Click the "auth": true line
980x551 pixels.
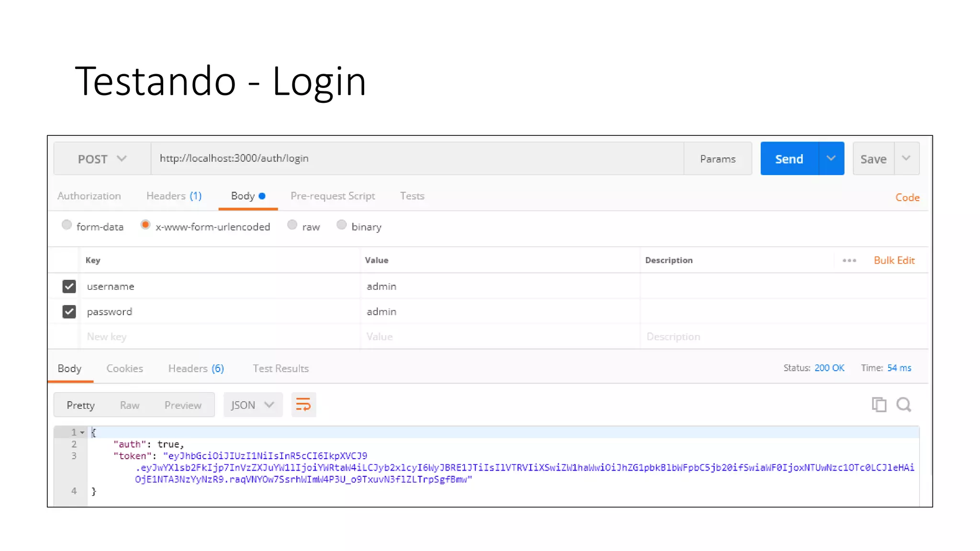coord(148,444)
